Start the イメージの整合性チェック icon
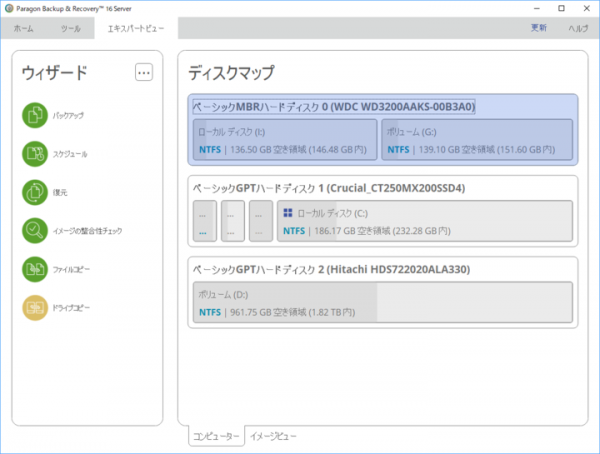This screenshot has height=454, width=600. (x=35, y=231)
